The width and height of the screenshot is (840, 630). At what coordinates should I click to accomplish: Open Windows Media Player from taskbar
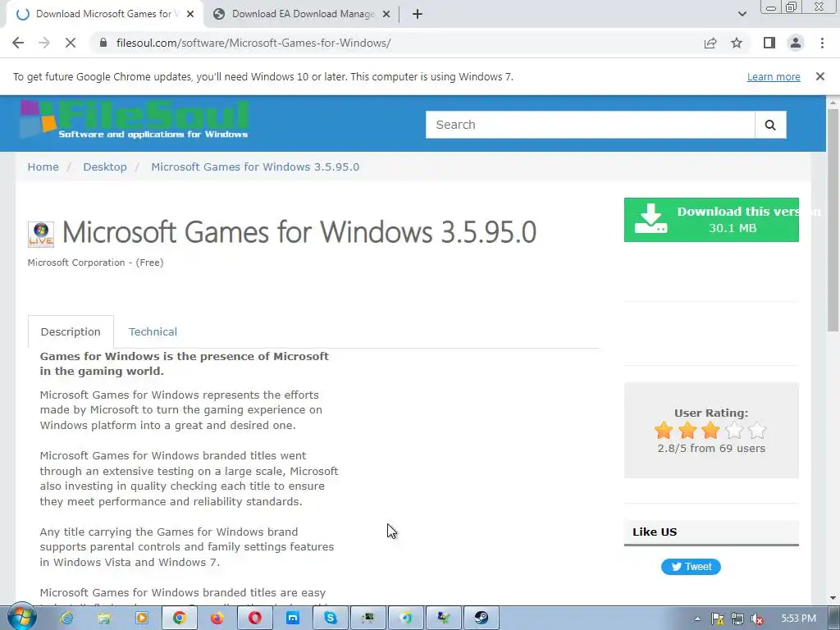[x=142, y=619]
